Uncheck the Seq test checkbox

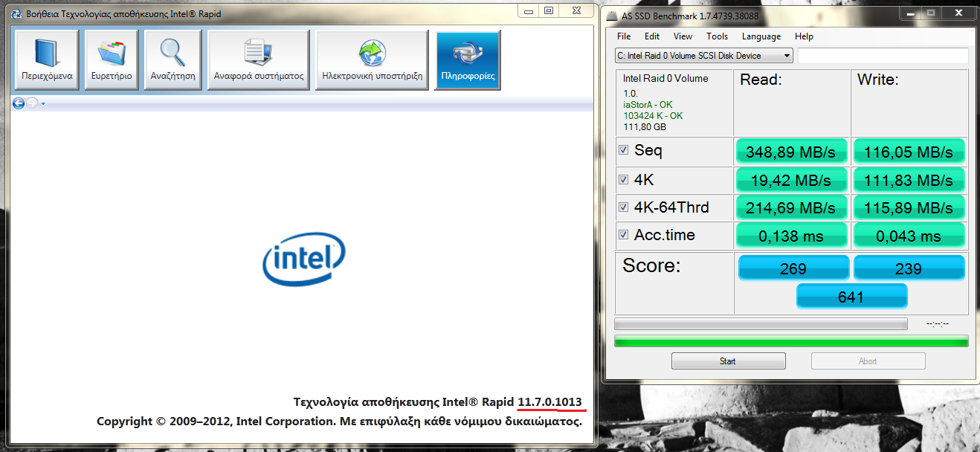click(624, 150)
